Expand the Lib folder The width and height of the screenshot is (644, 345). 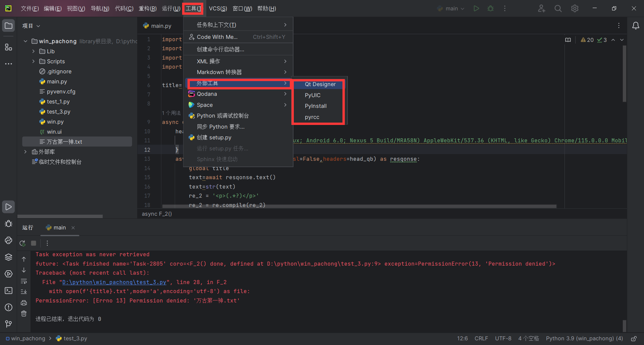[x=34, y=51]
